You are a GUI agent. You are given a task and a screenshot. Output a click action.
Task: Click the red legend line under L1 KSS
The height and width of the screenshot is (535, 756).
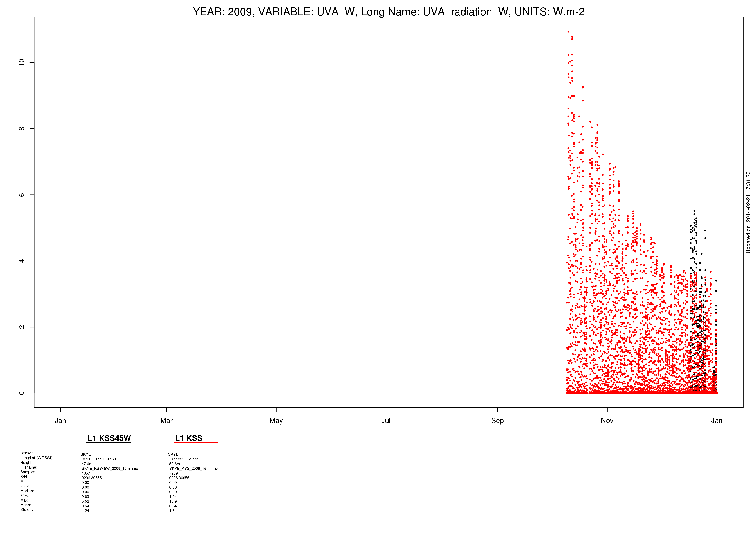click(196, 442)
